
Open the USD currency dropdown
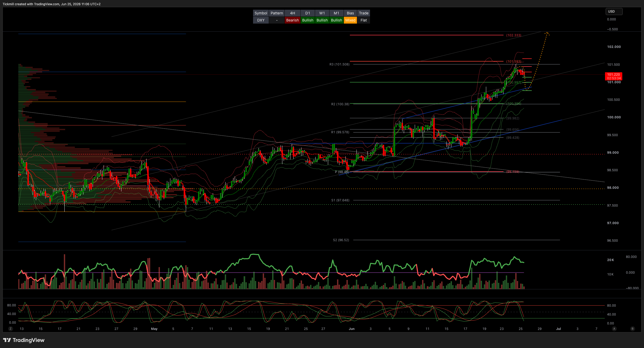[614, 12]
